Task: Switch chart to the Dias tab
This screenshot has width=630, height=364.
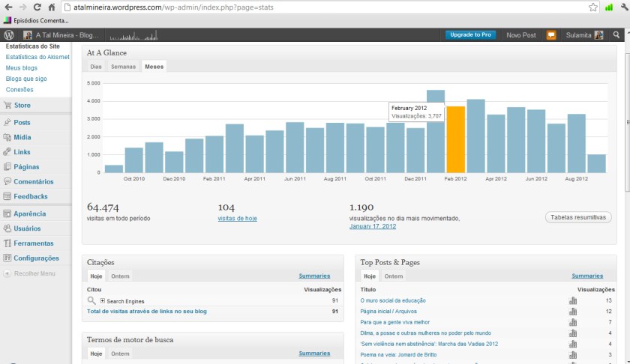Action: point(96,67)
